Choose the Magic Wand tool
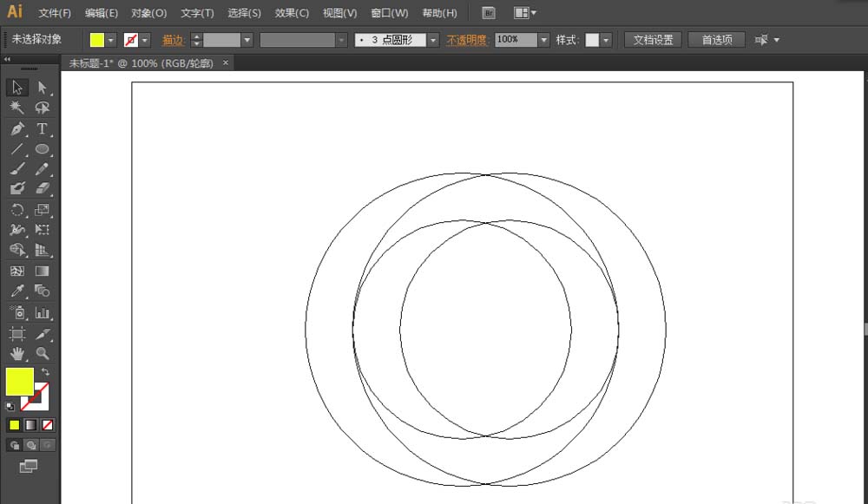Viewport: 868px width, 504px height. [x=17, y=108]
